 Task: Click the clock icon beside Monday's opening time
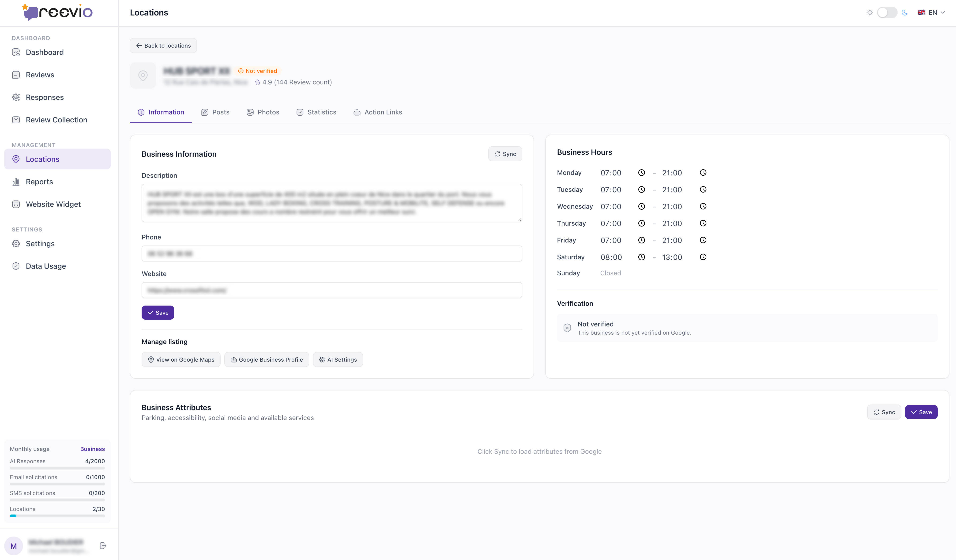tap(641, 172)
